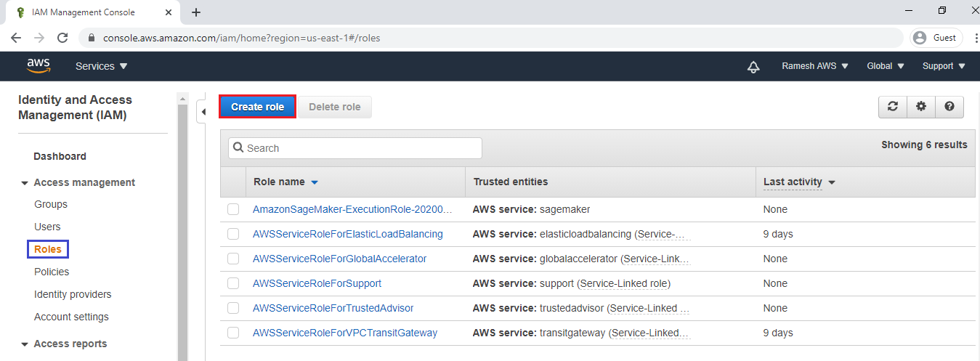Click the browser back arrow

pos(16,38)
